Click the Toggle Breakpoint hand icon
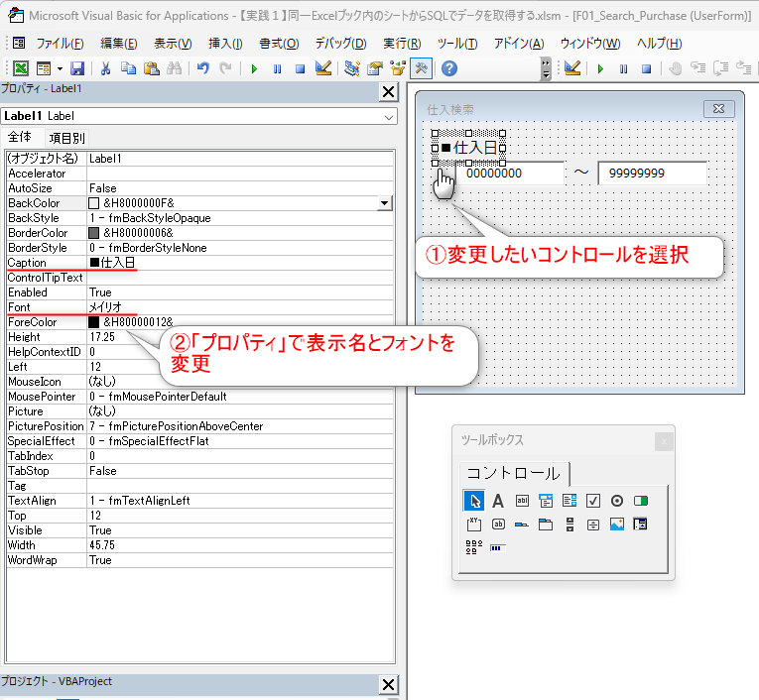The height and width of the screenshot is (700, 759). coord(676,68)
